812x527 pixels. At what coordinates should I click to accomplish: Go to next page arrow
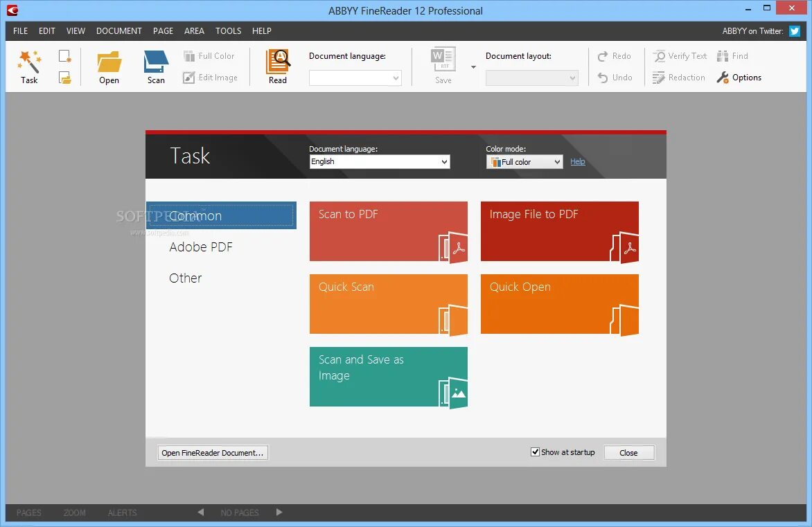click(279, 512)
